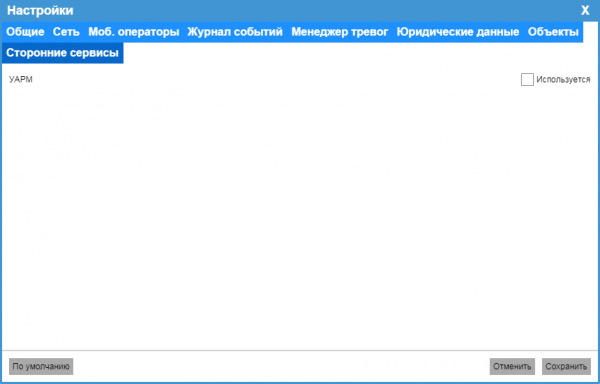Click the Используется label text
The height and width of the screenshot is (384, 600).
tap(563, 80)
